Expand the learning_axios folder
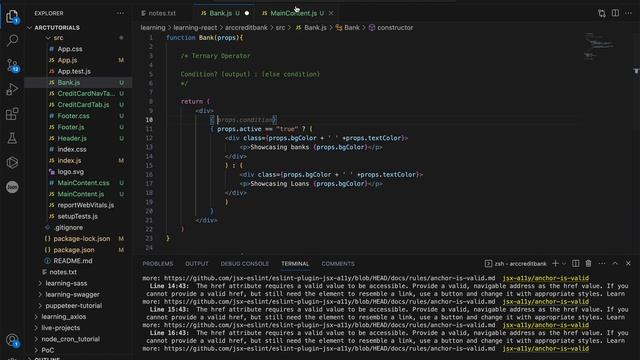 pos(64,317)
